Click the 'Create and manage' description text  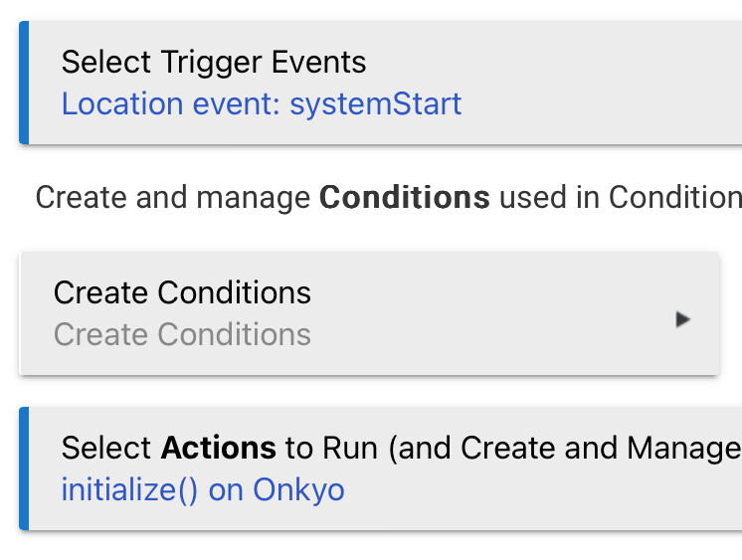pos(173,197)
